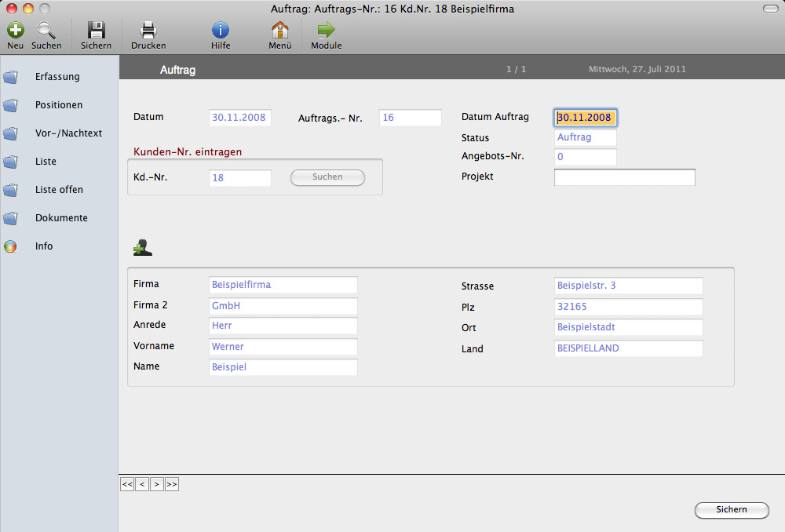Click the green Neu plus icon
This screenshot has height=532, width=785.
click(16, 31)
